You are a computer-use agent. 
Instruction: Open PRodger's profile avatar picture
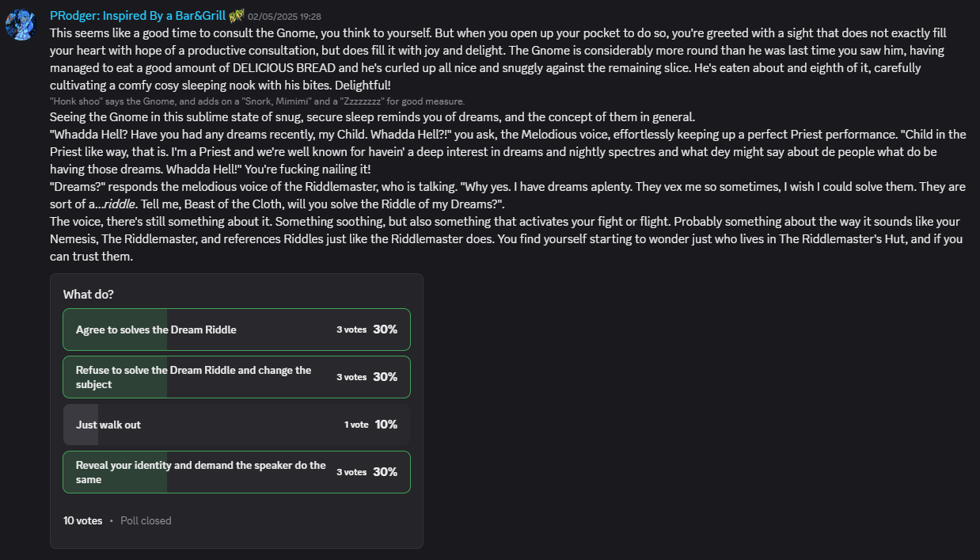tap(21, 25)
